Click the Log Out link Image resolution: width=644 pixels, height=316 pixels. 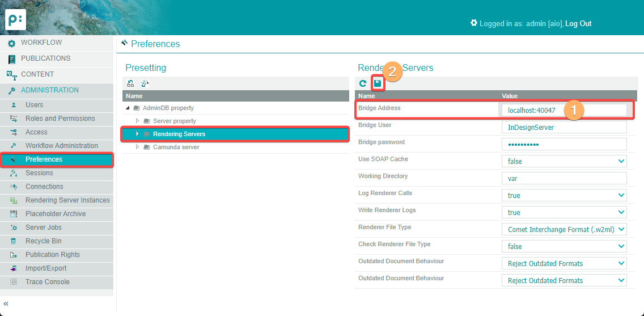578,23
